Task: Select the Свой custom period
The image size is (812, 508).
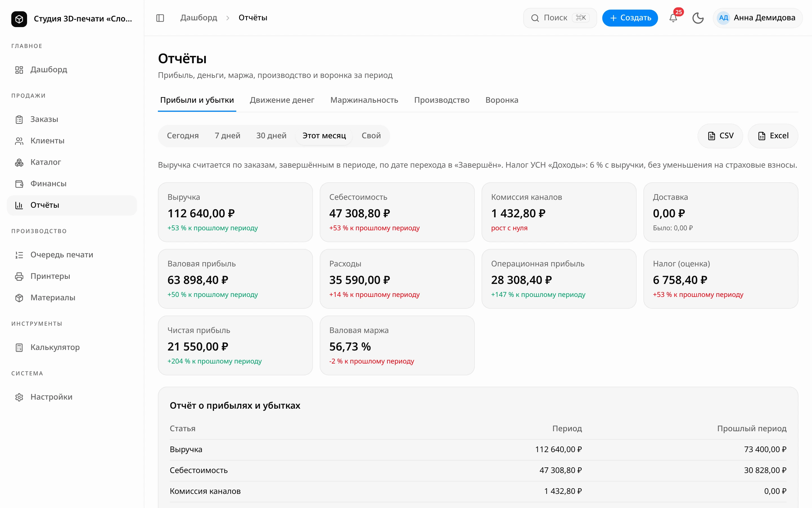Action: point(371,136)
